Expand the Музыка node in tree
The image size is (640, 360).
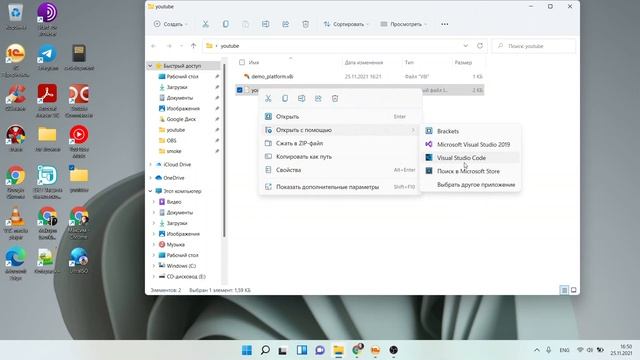(x=154, y=244)
